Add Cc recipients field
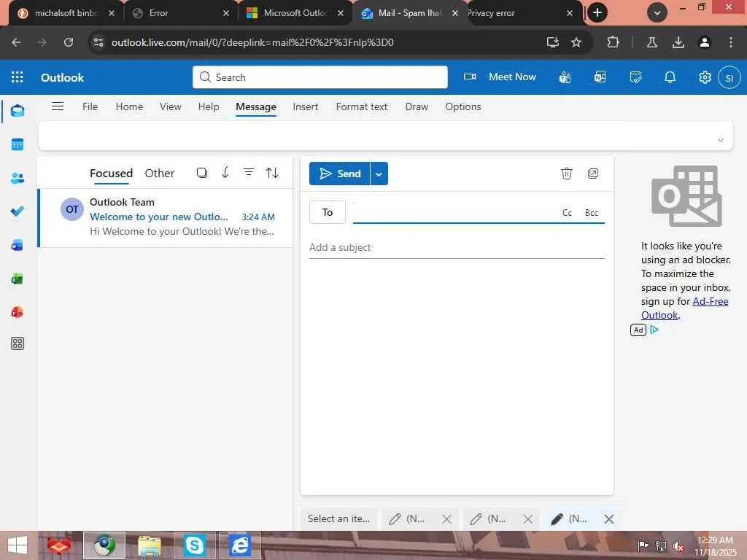The image size is (747, 560). pyautogui.click(x=567, y=213)
